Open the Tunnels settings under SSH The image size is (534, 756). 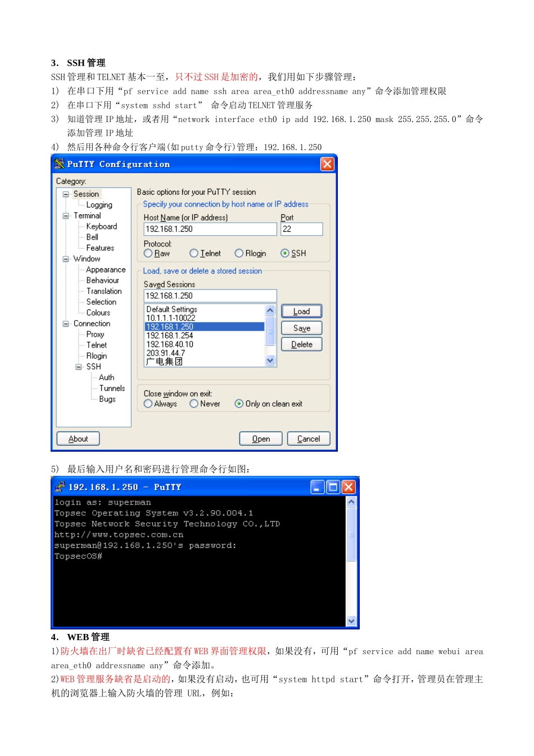(x=112, y=388)
